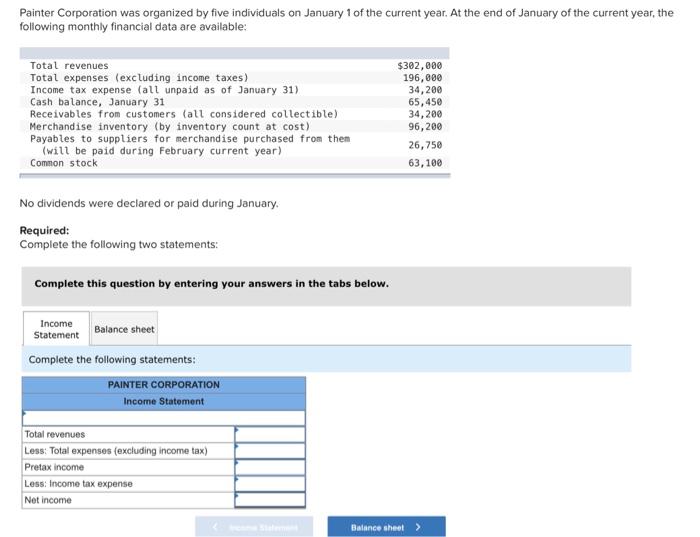Click 'Complete the following statements:' instruction bar

326,359
